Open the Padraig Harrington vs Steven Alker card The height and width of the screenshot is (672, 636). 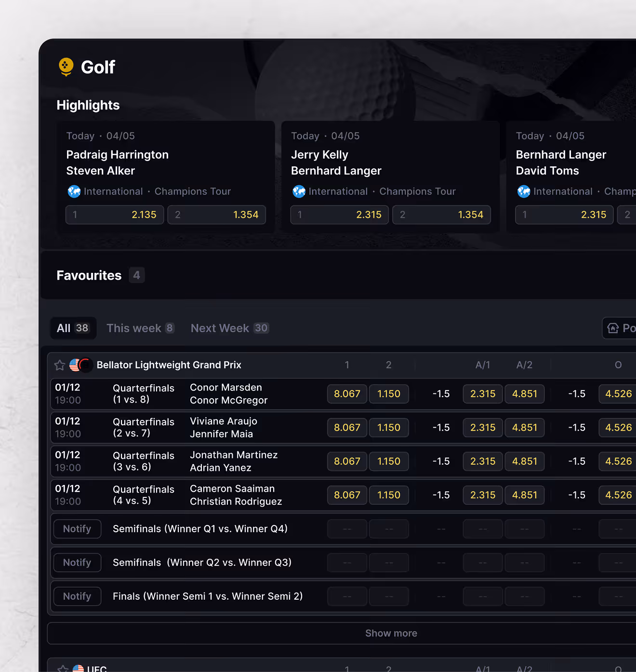point(166,177)
